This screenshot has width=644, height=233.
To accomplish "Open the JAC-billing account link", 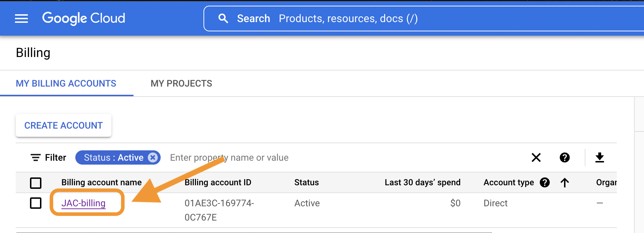I will (x=84, y=203).
